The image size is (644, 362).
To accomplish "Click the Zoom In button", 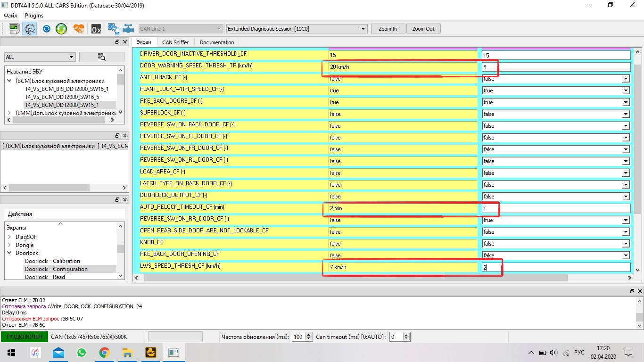I will click(388, 29).
